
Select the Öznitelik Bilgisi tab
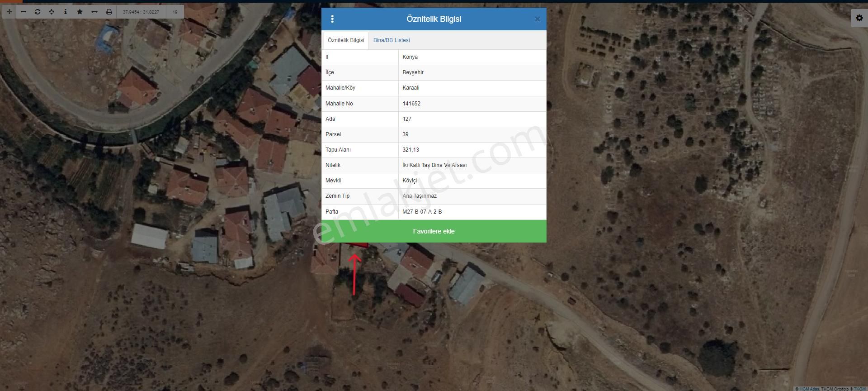point(346,40)
